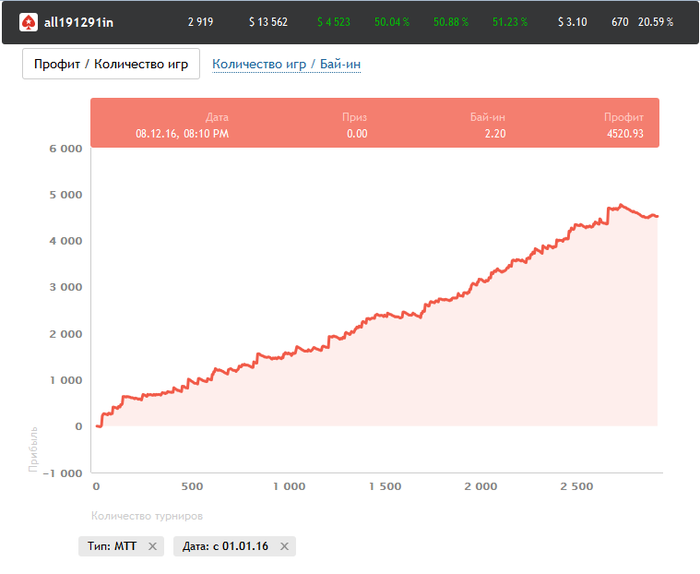The image size is (700, 574).
Task: Click the player name all191291in
Action: 79,22
